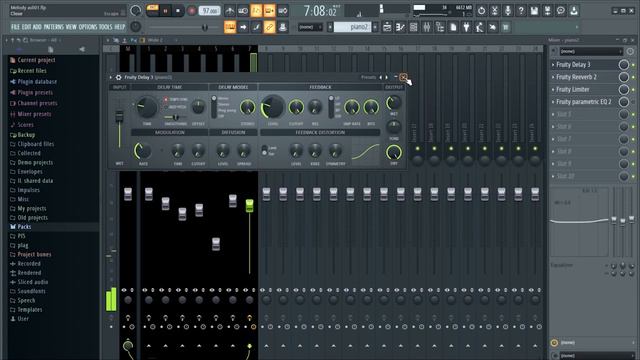The height and width of the screenshot is (360, 640).
Task: Click Presets label in Fruity Delay 3
Action: coord(369,77)
